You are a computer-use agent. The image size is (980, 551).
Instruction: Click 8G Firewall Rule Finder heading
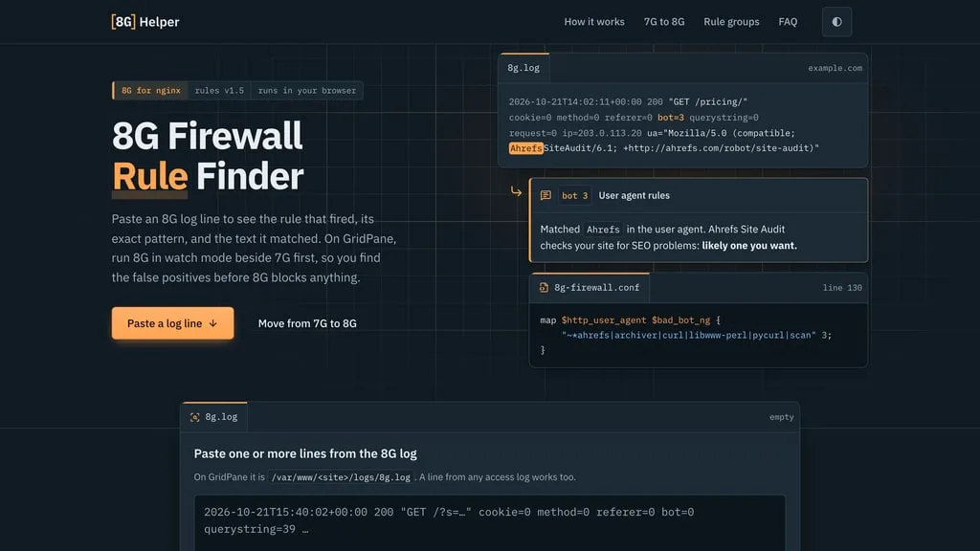208,156
